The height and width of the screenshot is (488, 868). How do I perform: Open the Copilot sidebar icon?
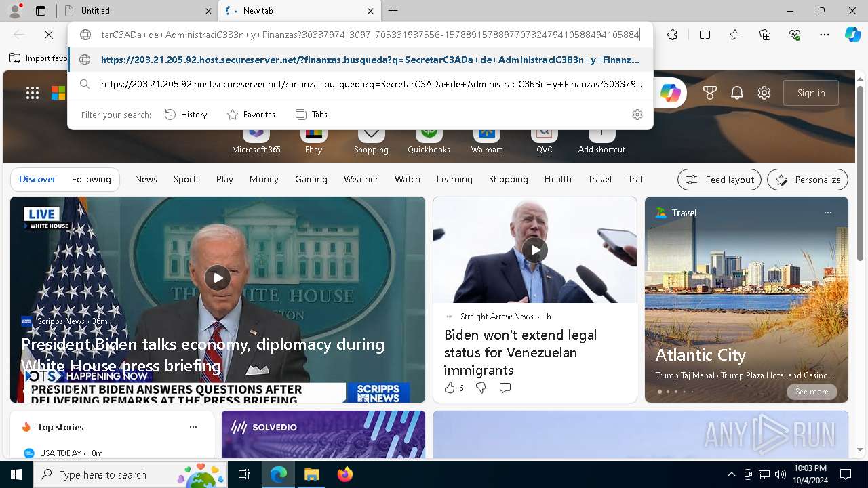[x=852, y=35]
